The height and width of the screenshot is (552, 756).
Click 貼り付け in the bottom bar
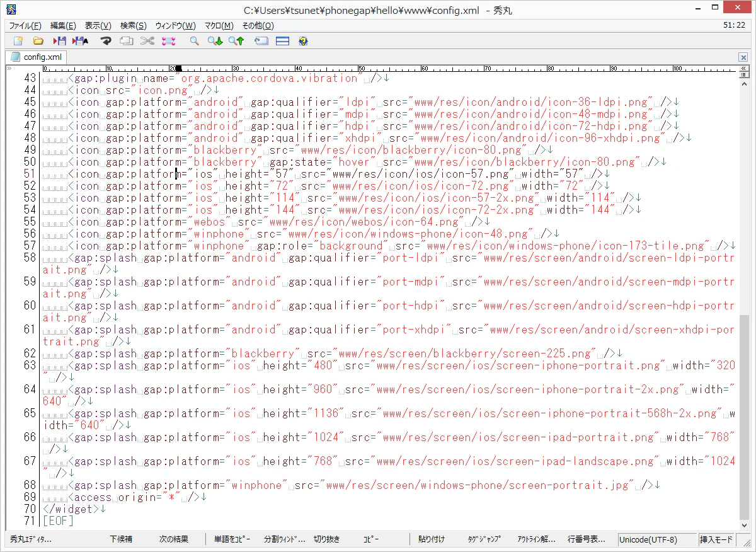(x=432, y=539)
